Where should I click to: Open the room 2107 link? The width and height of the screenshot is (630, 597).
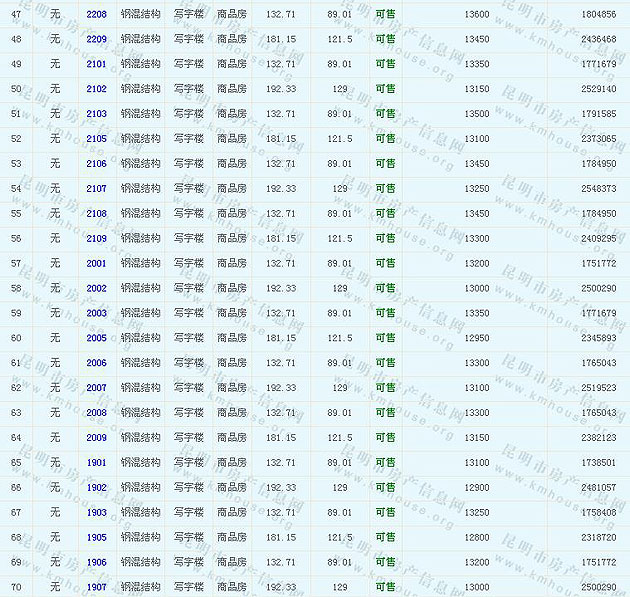97,189
